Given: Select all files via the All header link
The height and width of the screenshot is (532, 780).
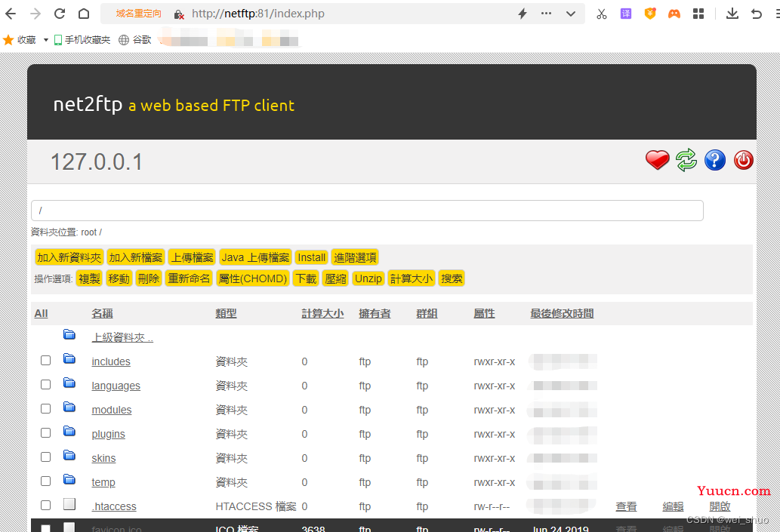Looking at the screenshot, I should click(x=42, y=314).
